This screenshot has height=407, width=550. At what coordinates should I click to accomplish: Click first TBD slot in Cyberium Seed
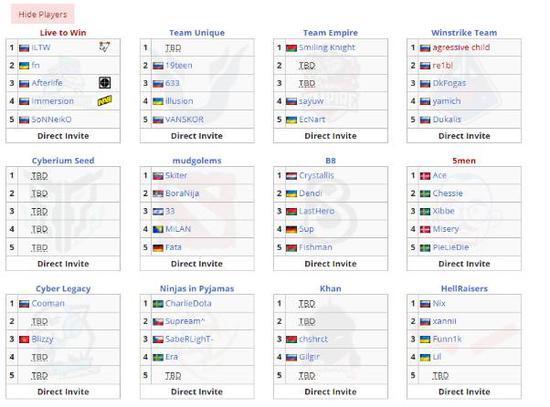[x=39, y=175]
